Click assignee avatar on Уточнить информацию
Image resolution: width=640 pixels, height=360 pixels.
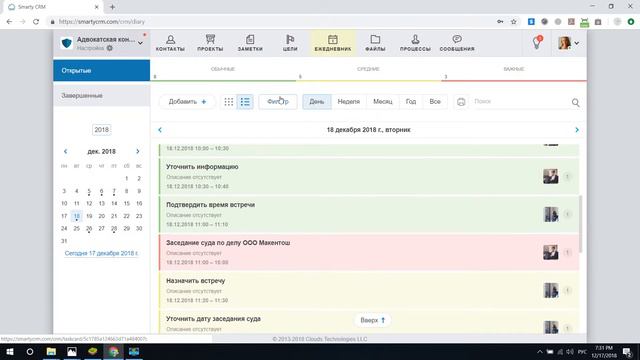551,176
